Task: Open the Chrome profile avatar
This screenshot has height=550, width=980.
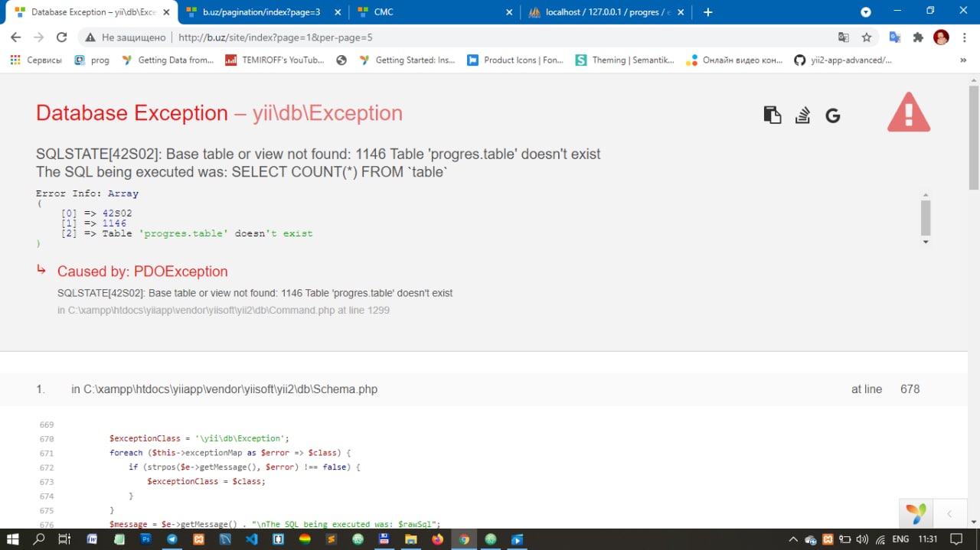Action: (942, 37)
